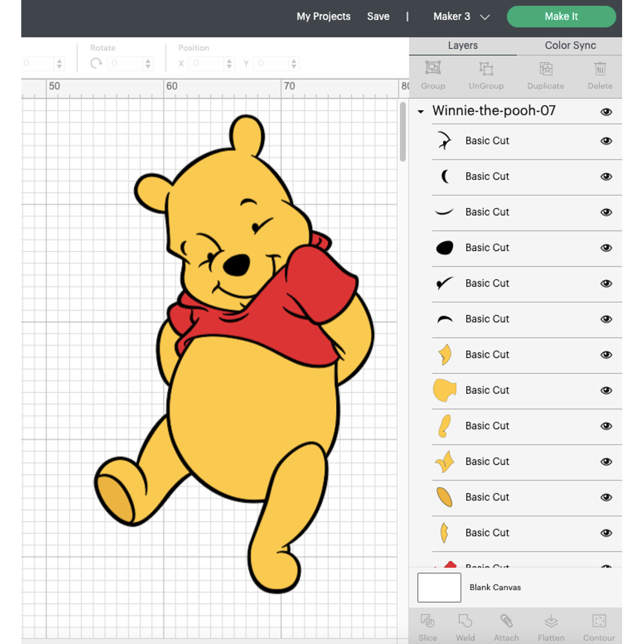Hide the Winnie-the-pooh-07 group
644x644 pixels.
606,111
